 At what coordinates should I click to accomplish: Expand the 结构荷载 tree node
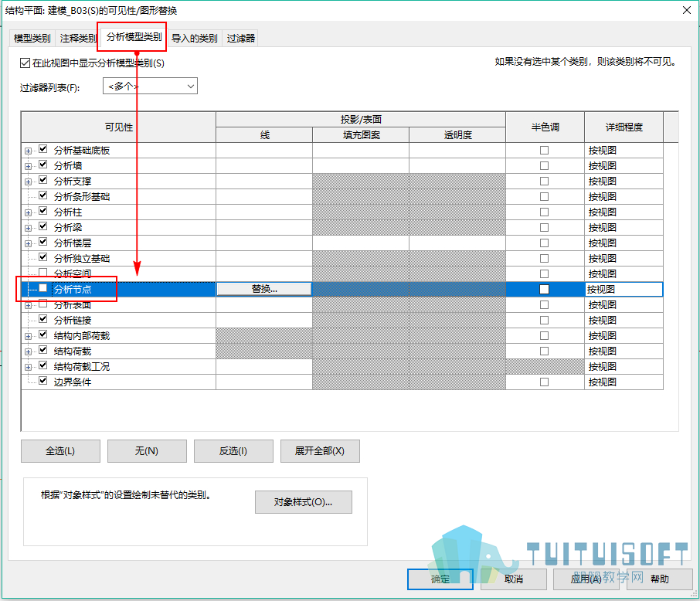(28, 351)
